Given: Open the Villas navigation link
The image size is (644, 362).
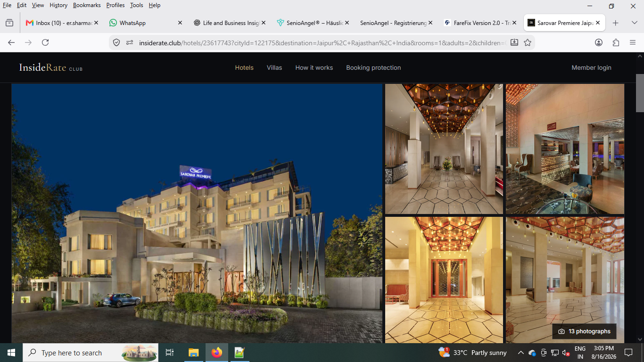Looking at the screenshot, I should [x=274, y=68].
